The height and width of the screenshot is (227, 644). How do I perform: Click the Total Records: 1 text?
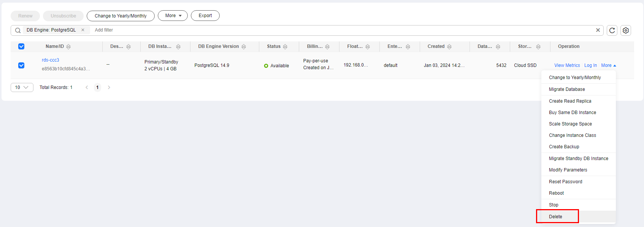pyautogui.click(x=56, y=87)
